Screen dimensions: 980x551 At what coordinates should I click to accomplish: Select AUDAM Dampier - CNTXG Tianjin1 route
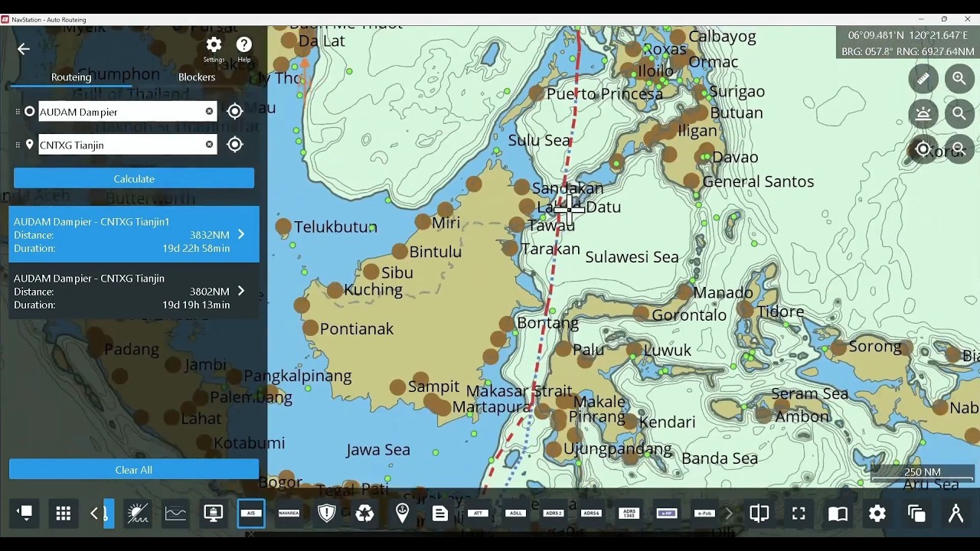pos(134,234)
